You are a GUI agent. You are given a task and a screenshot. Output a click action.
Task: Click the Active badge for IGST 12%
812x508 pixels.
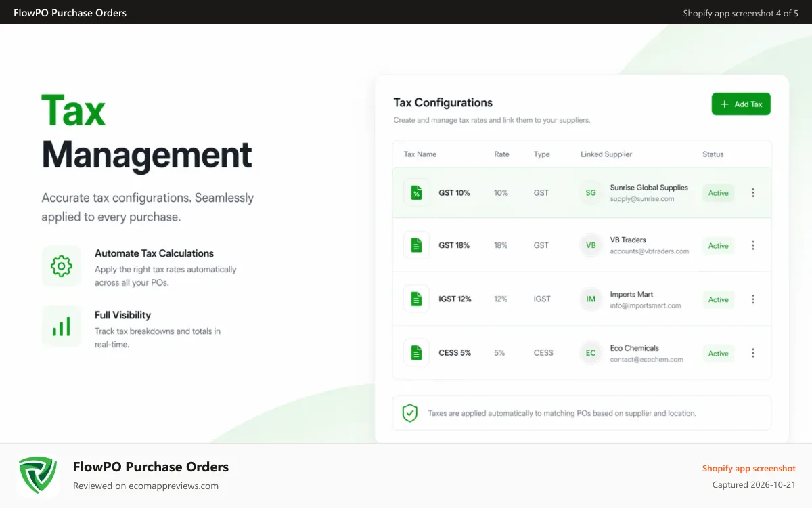[718, 299]
